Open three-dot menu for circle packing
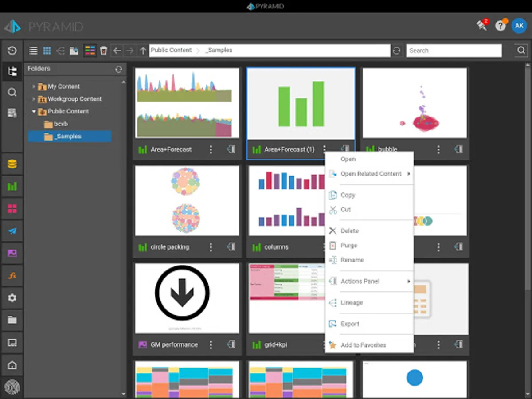The image size is (532, 399). point(211,247)
